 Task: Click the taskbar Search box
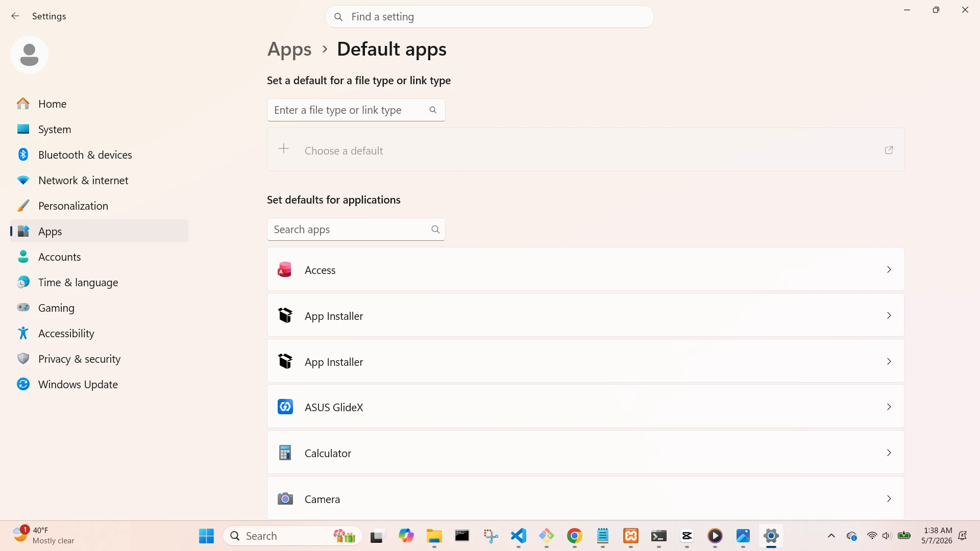click(292, 536)
